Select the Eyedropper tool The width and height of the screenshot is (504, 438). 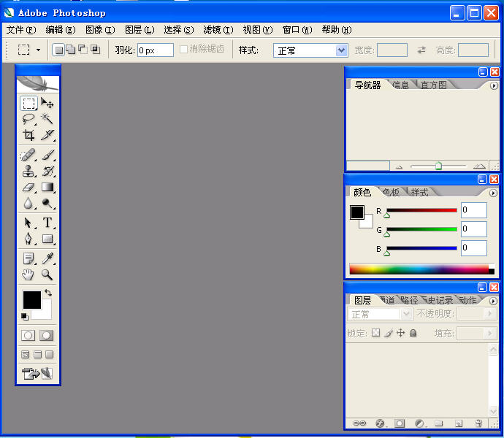47,258
